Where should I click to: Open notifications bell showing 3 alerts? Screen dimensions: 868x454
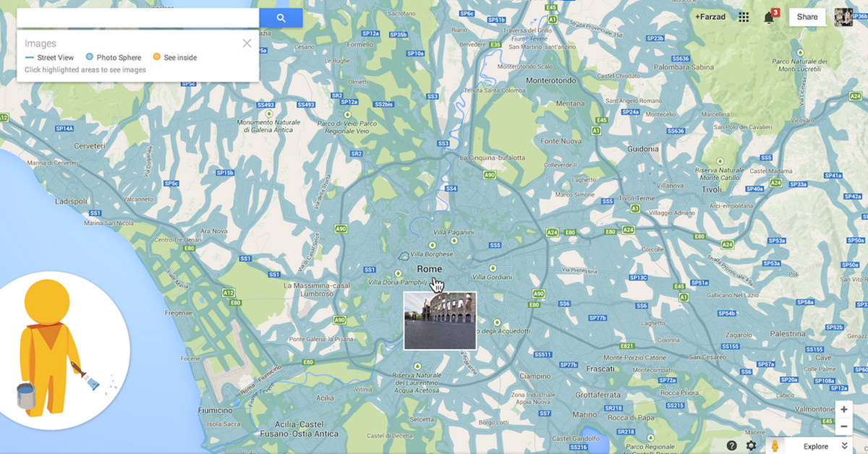tap(770, 17)
